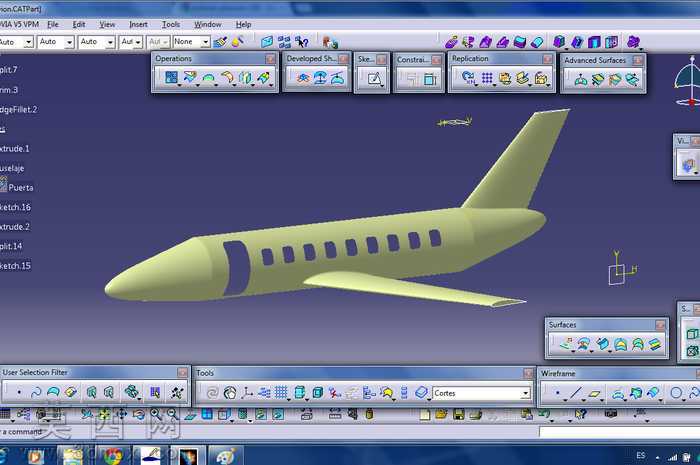Open the View menu
The width and height of the screenshot is (700, 465).
pyautogui.click(x=107, y=24)
